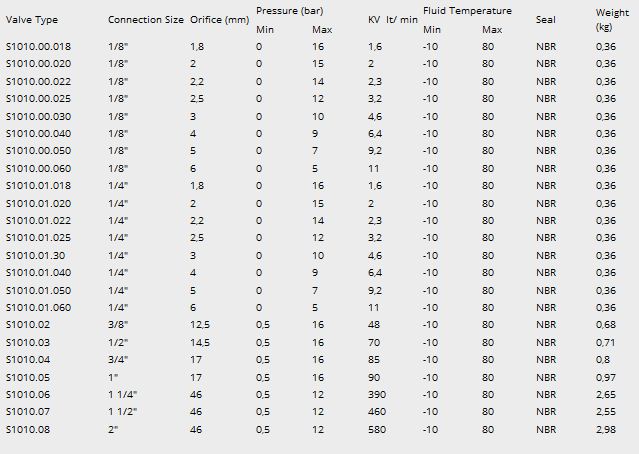The width and height of the screenshot is (639, 454).
Task: Select valve type S1010.05
Action: (28, 377)
